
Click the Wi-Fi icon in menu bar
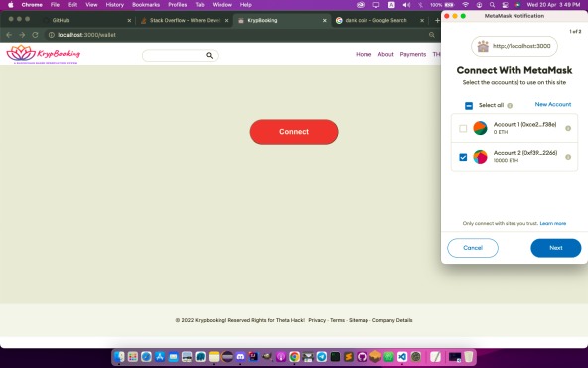[x=466, y=5]
